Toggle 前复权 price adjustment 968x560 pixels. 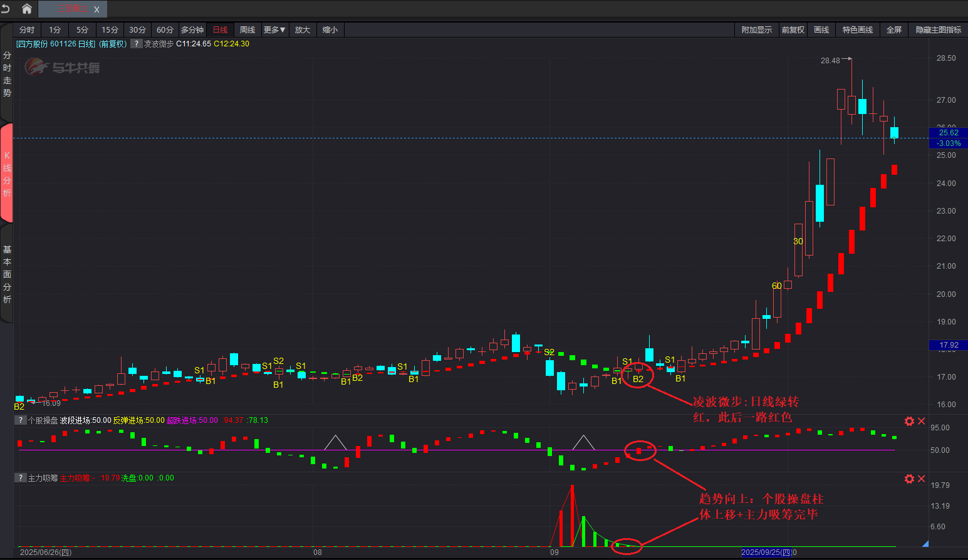tap(793, 30)
